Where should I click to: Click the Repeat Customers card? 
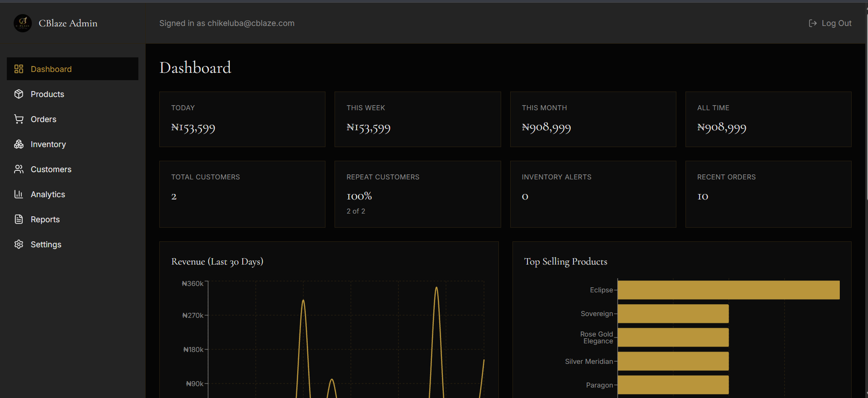pyautogui.click(x=417, y=194)
